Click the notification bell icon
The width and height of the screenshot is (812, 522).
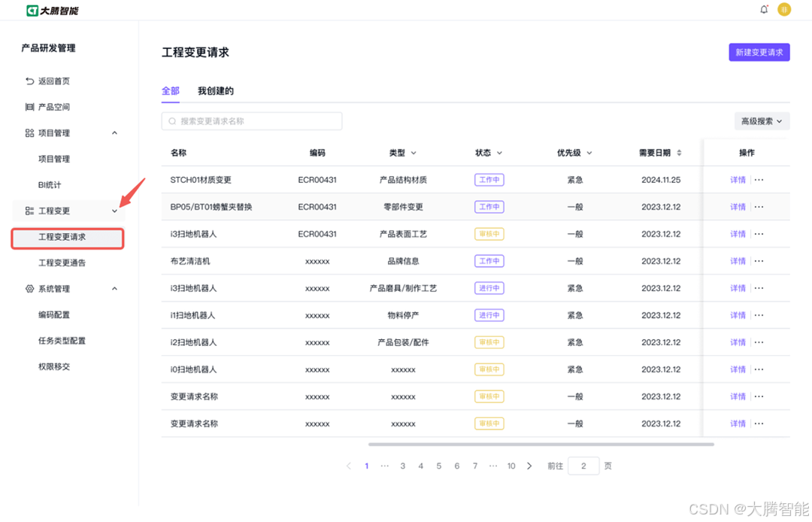(x=764, y=9)
